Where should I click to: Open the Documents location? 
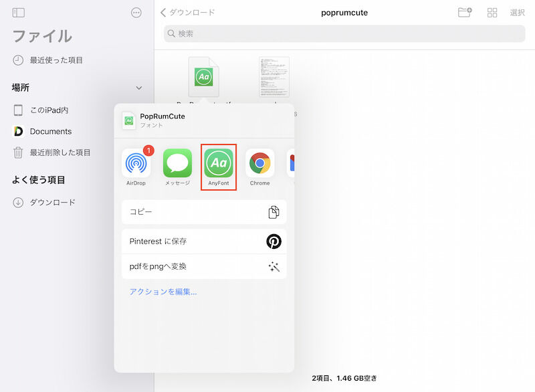(42, 131)
